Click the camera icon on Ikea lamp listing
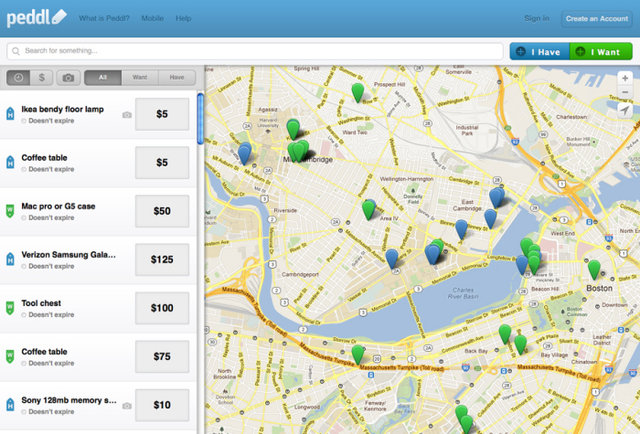The height and width of the screenshot is (434, 640). tap(127, 115)
